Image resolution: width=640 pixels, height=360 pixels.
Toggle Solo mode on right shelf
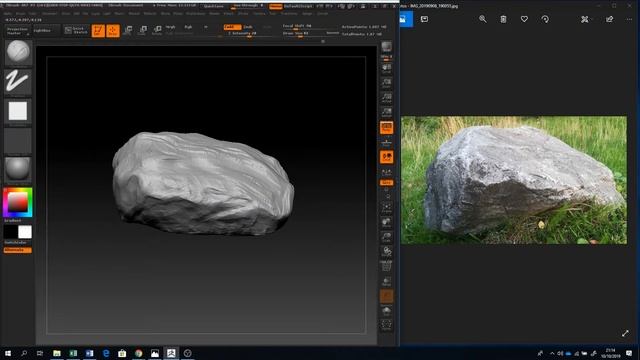(386, 311)
